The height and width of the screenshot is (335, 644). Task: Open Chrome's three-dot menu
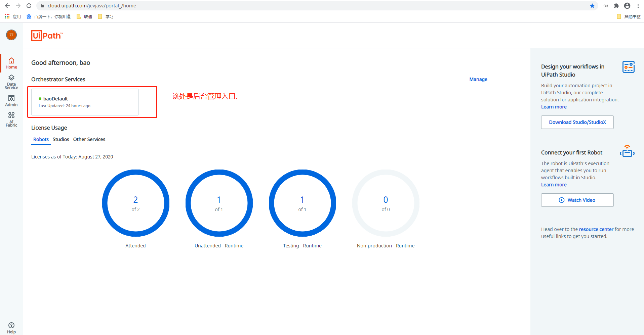click(x=638, y=6)
